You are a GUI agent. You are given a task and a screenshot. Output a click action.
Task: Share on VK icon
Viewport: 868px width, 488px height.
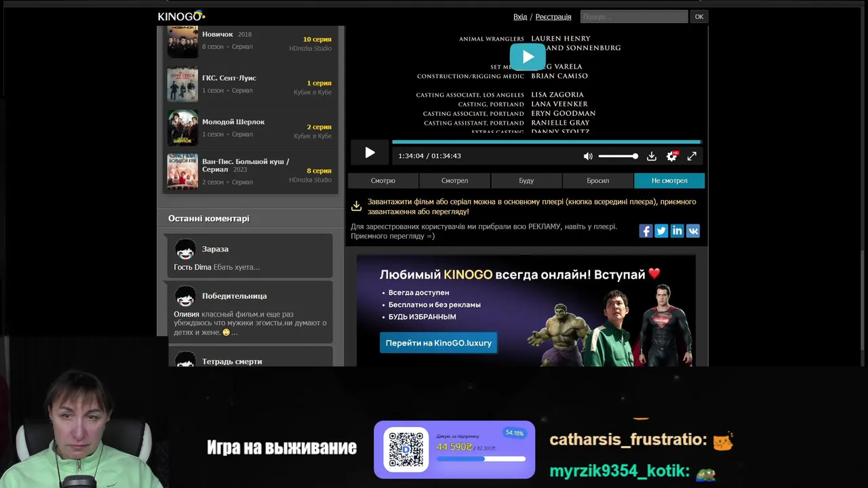click(693, 230)
